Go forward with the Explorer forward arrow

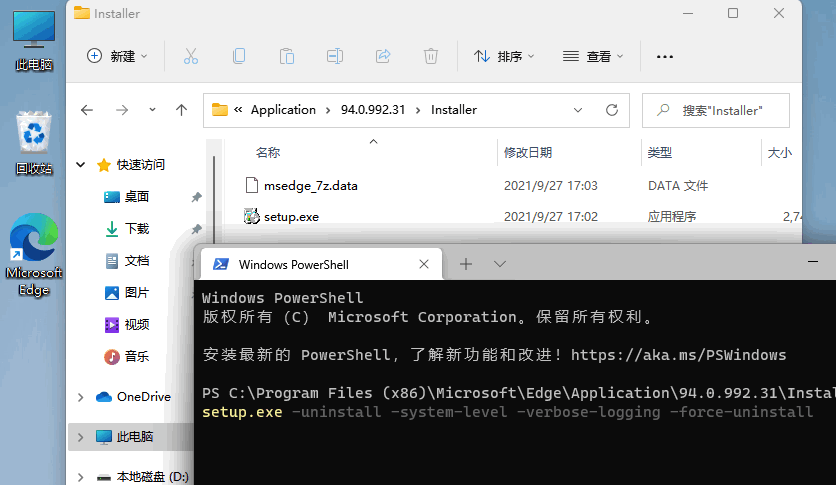point(122,110)
